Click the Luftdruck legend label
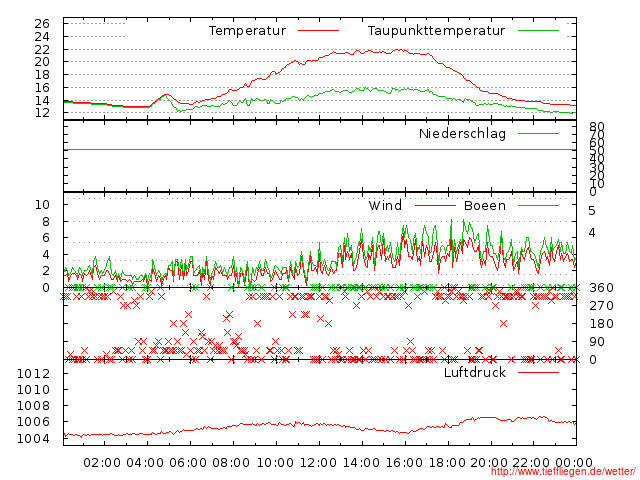 [475, 372]
